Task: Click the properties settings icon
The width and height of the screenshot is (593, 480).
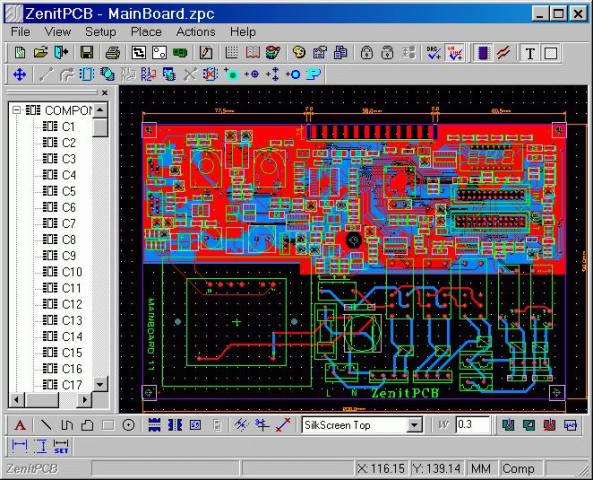Action: (x=320, y=53)
